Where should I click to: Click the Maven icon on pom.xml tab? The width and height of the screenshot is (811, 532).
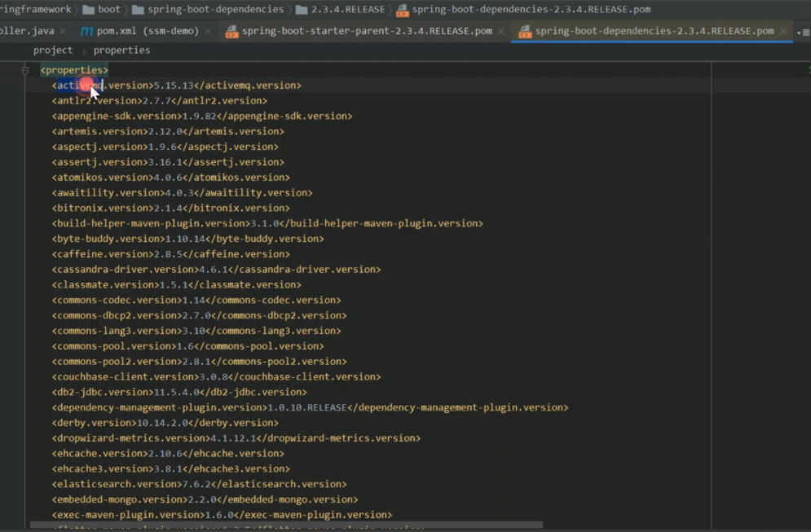(86, 31)
